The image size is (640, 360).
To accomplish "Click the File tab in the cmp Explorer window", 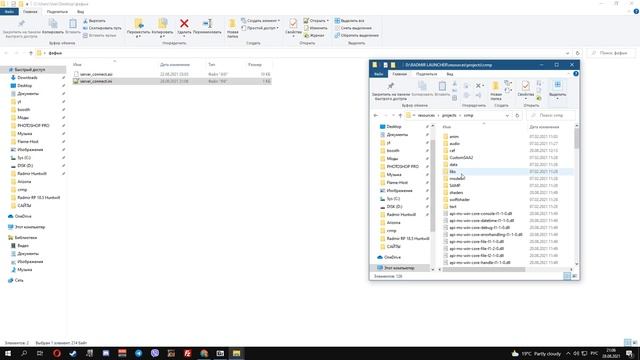I will click(x=379, y=74).
